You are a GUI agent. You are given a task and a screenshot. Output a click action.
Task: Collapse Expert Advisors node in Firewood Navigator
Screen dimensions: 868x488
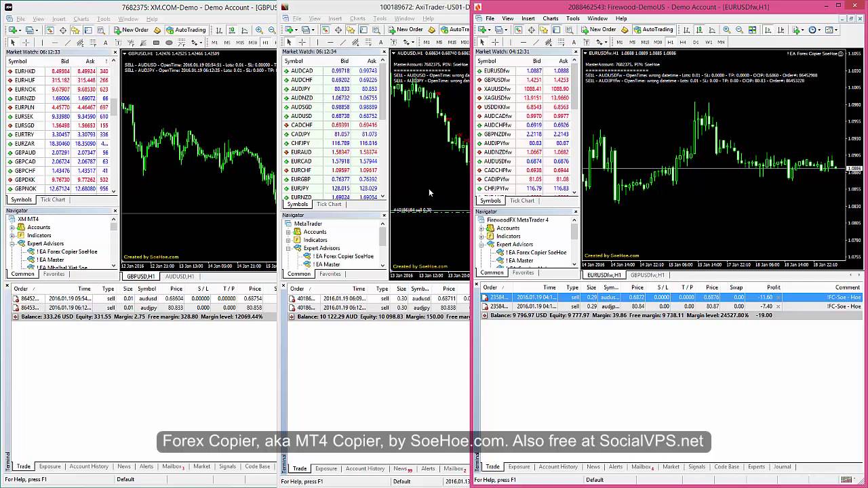(x=481, y=245)
